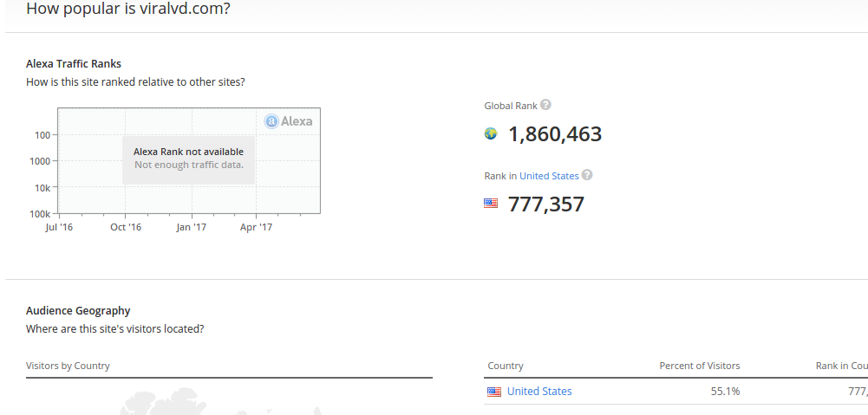Click the Audience Geography heading
The width and height of the screenshot is (868, 415).
[x=78, y=310]
